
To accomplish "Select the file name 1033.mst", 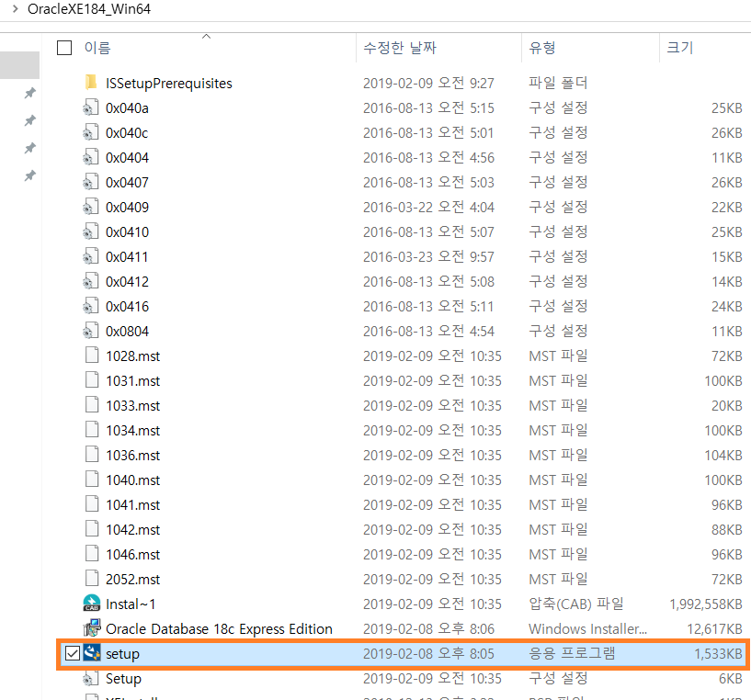I will (x=133, y=406).
